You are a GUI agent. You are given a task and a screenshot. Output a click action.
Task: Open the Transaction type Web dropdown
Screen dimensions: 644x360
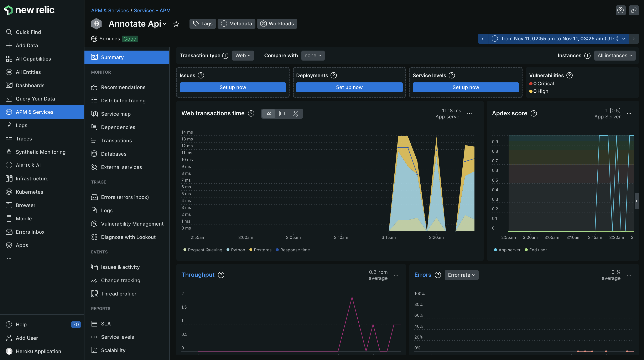point(243,56)
